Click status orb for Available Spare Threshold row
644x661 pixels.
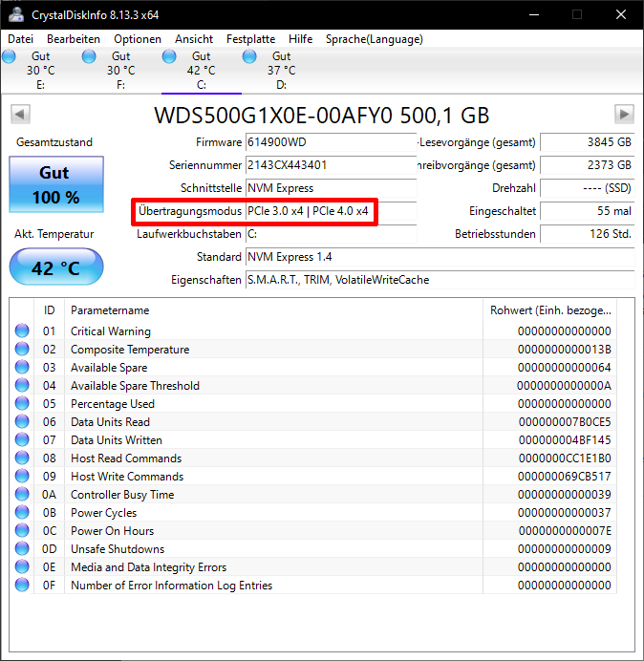click(x=22, y=385)
